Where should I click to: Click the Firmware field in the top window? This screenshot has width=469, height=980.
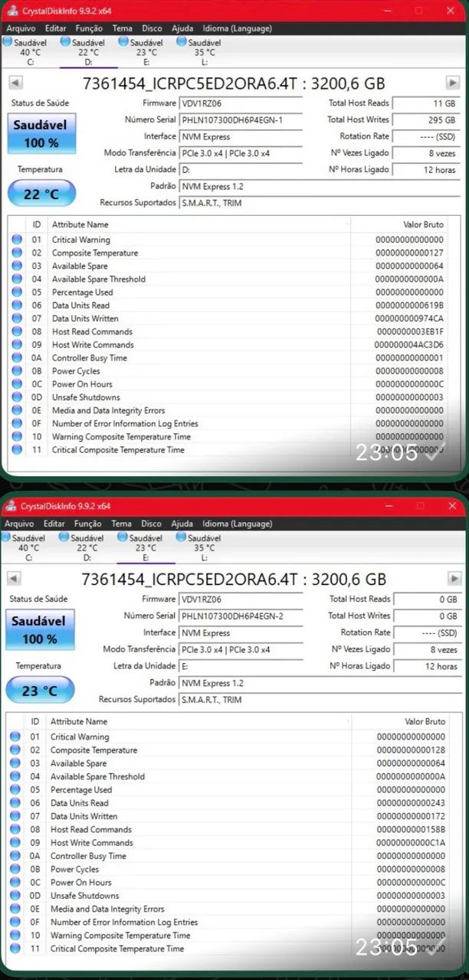tap(241, 103)
